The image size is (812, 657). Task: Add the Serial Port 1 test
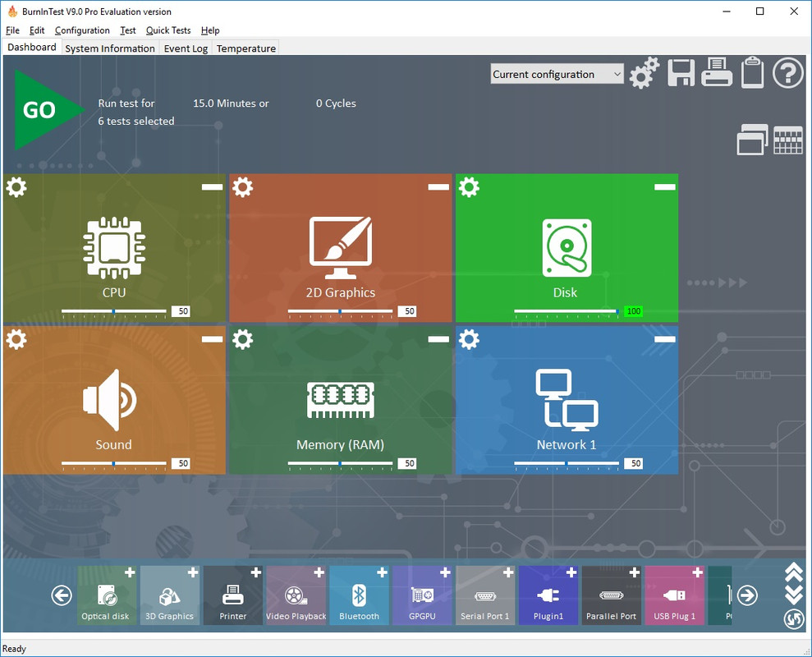point(508,572)
